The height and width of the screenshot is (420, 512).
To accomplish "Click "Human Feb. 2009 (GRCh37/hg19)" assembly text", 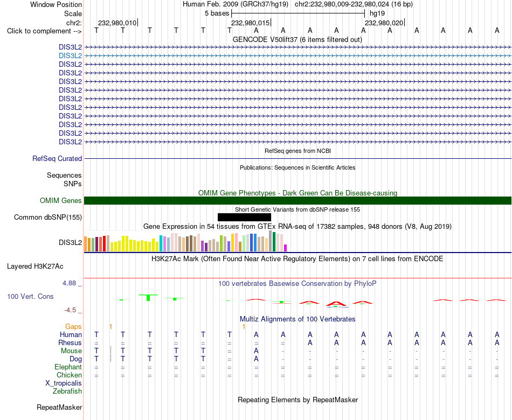I will (236, 4).
